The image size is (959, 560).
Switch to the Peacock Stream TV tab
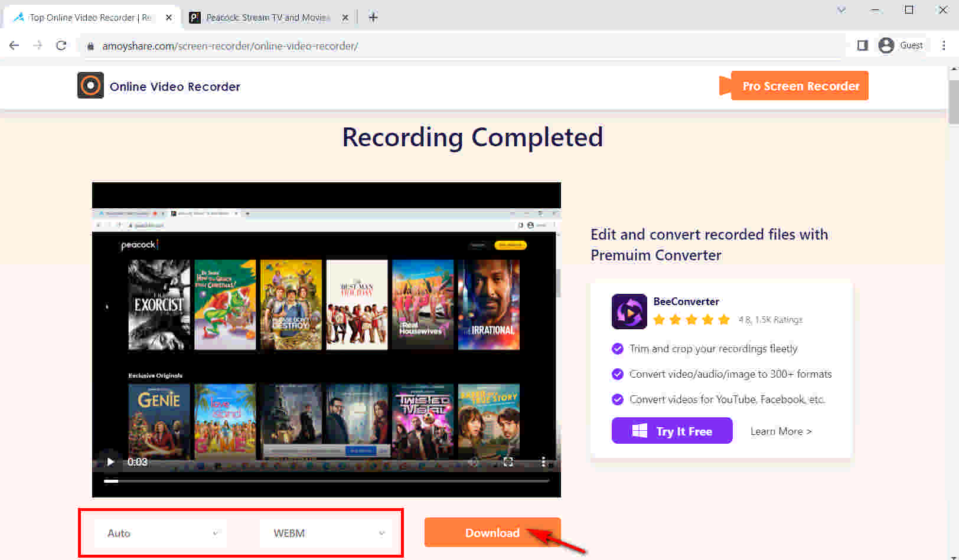[x=266, y=17]
